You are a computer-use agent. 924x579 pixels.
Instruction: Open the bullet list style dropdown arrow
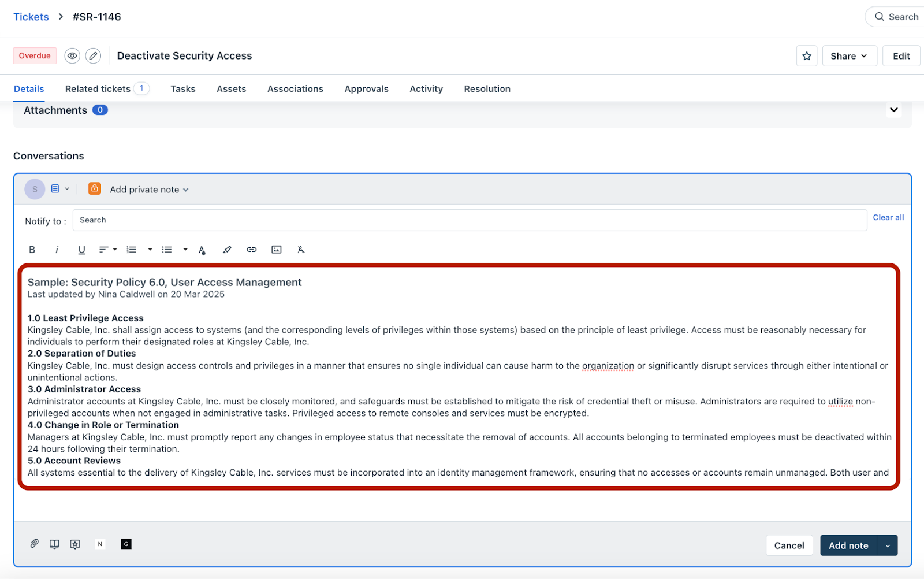click(x=185, y=250)
